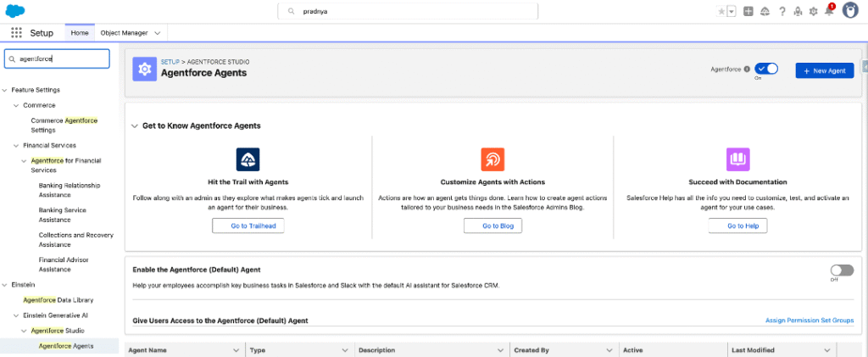Image resolution: width=868 pixels, height=357 pixels.
Task: Switch to the Object Manager tab
Action: pyautogui.click(x=124, y=33)
